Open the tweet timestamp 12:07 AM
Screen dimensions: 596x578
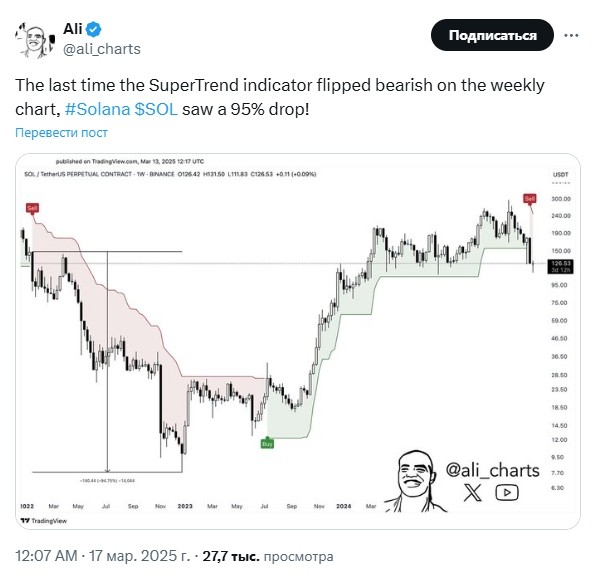click(46, 556)
